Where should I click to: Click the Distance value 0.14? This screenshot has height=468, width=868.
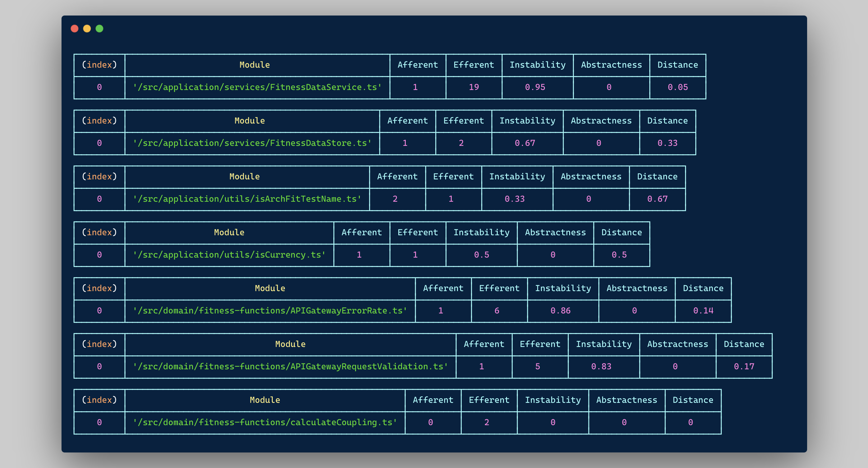point(703,311)
